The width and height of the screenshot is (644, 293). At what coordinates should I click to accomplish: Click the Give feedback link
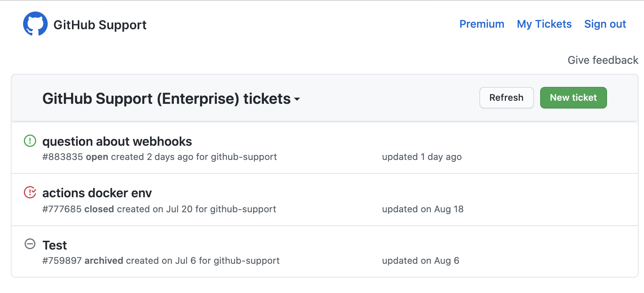603,60
